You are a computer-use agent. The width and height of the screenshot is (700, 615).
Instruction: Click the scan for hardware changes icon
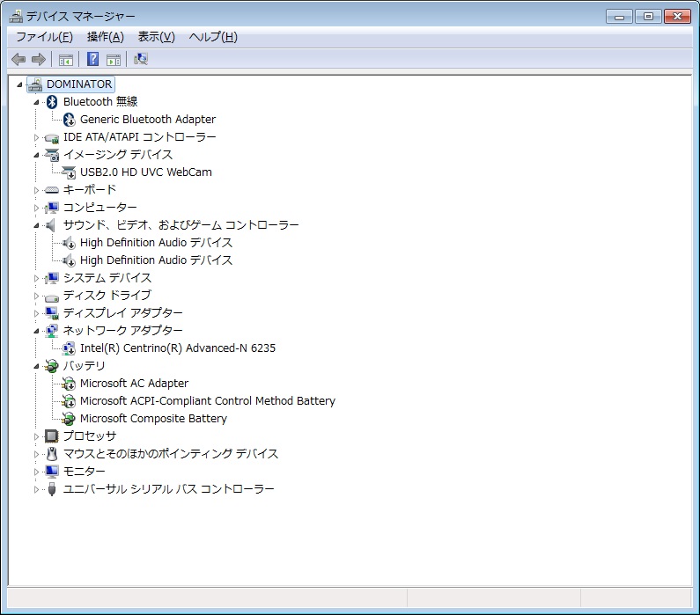click(x=141, y=59)
